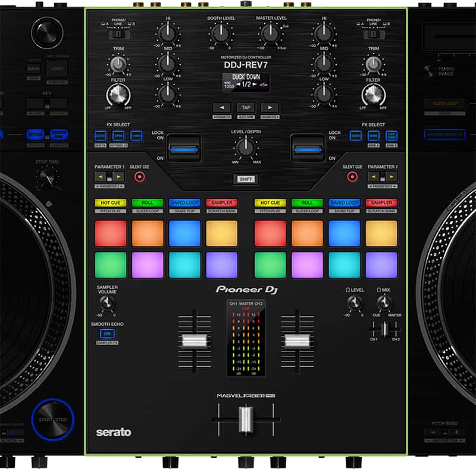
Task: Toggle the left deck PHONO/LINE switch
Action: click(118, 34)
